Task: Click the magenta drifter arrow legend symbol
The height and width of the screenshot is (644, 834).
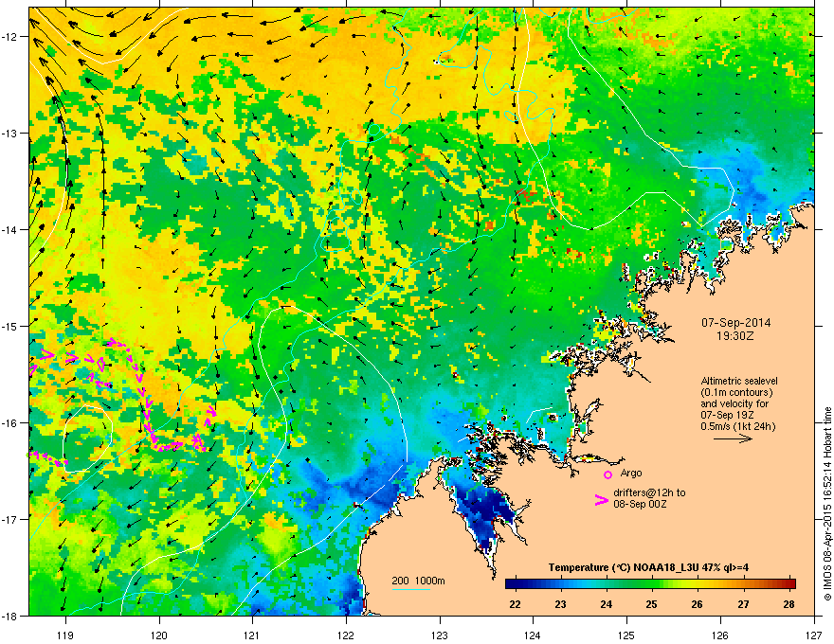Action: coord(601,499)
